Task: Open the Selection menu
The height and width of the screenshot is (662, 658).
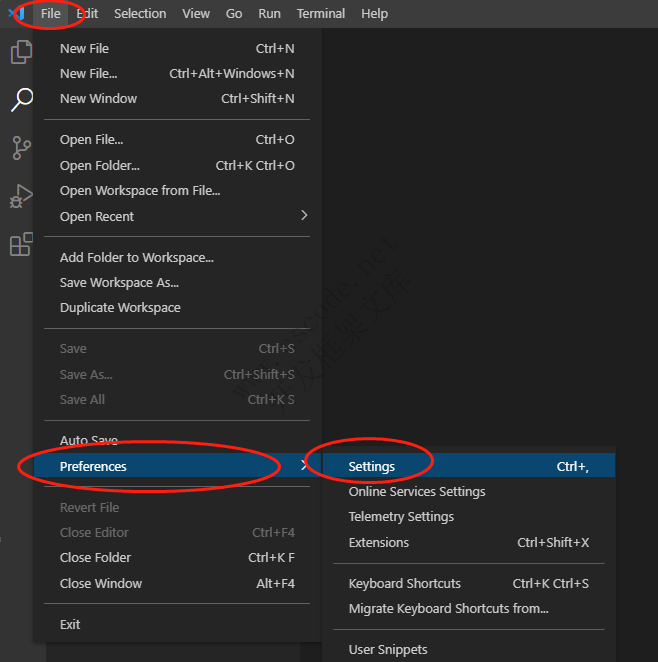Action: coord(140,14)
